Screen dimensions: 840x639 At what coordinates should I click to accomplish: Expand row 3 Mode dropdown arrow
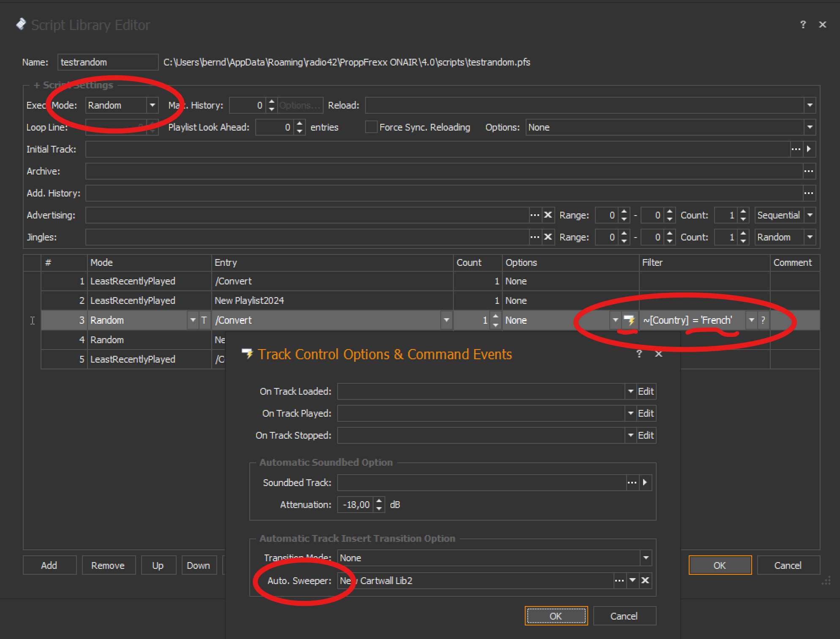[193, 320]
